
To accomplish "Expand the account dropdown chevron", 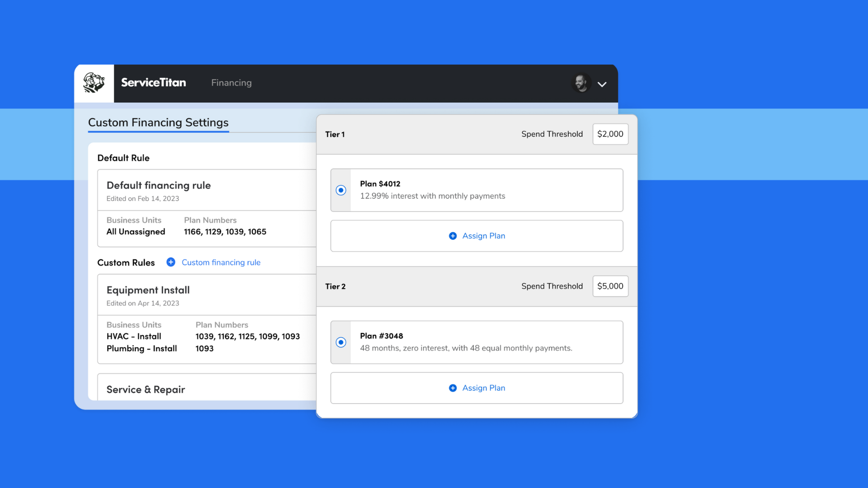I will click(x=602, y=84).
